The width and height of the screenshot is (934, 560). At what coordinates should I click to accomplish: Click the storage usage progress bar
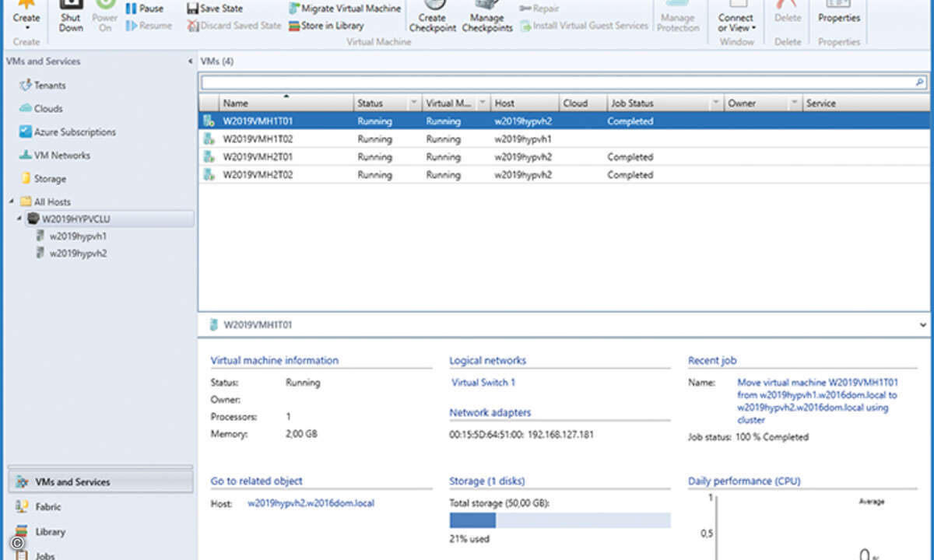click(x=560, y=520)
